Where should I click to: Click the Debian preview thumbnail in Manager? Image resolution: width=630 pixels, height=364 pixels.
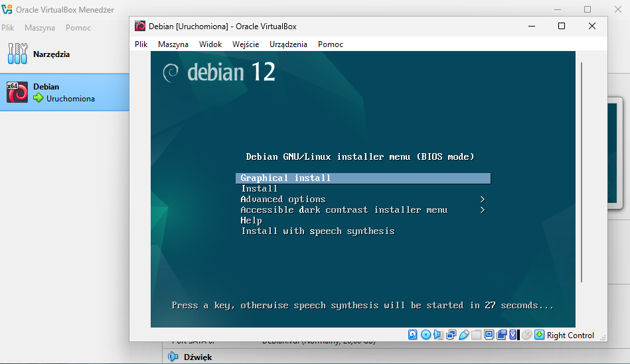[x=615, y=153]
